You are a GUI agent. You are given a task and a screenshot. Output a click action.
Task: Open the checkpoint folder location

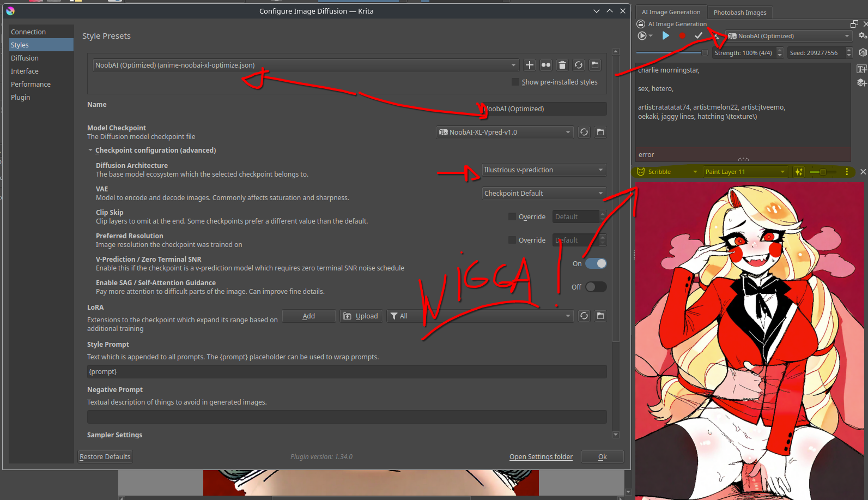tap(600, 132)
